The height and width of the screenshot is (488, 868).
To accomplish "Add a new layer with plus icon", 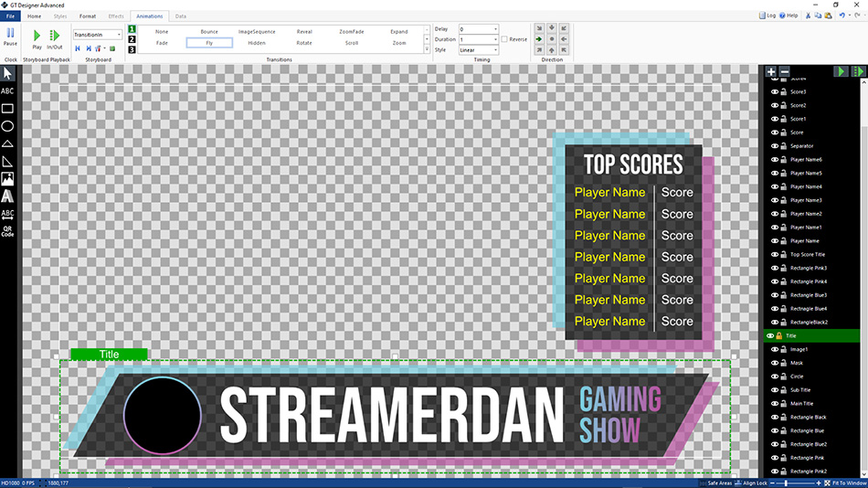I will 772,71.
